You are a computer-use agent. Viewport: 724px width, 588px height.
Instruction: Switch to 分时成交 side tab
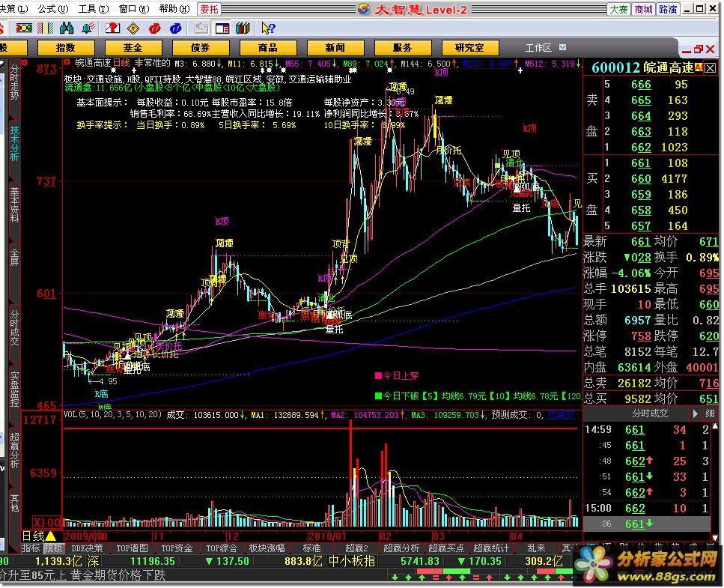[14, 327]
